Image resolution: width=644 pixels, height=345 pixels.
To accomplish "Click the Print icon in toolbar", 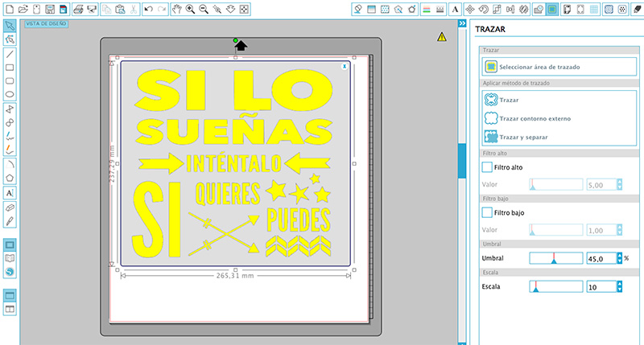I will (78, 9).
